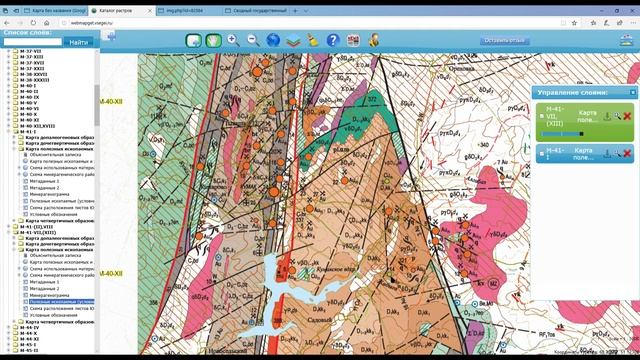The image size is (640, 360).
Task: Download the M-41-I layer
Action: [x=607, y=153]
